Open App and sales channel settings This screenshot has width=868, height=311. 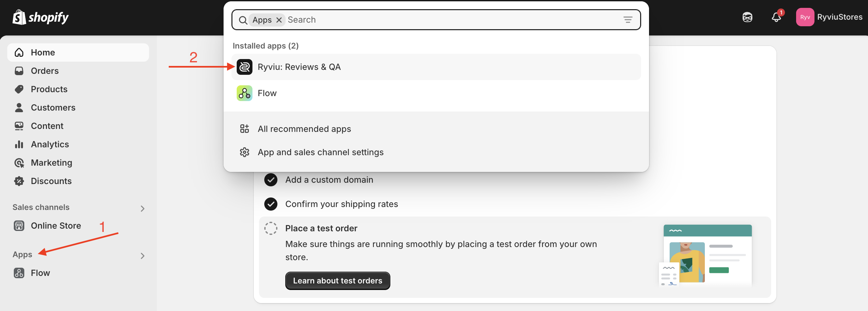coord(436,152)
